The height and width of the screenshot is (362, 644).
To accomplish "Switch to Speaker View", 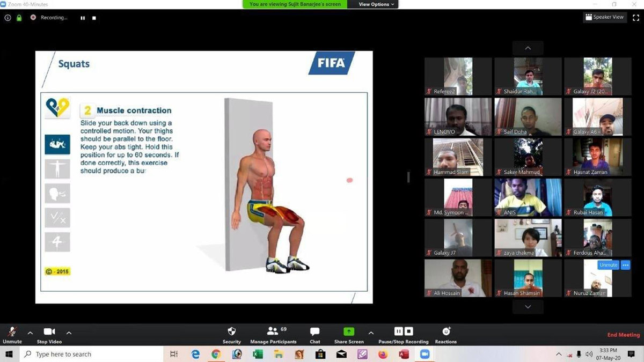I will coord(605,17).
